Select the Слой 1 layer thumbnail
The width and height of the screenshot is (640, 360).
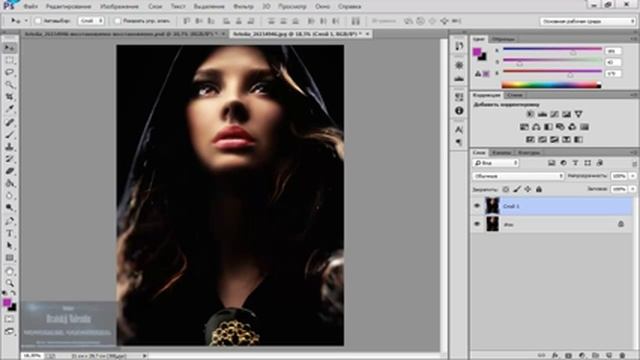click(492, 206)
